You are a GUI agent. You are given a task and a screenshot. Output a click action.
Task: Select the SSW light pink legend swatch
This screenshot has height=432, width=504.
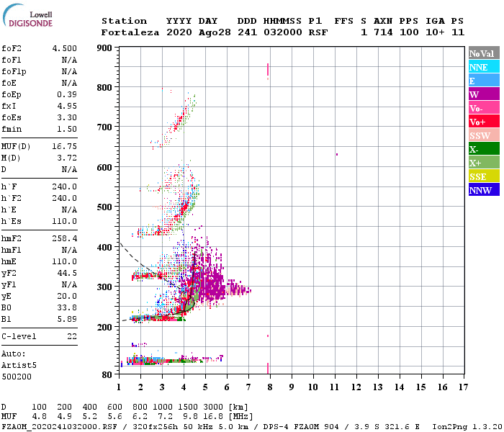[x=484, y=135]
